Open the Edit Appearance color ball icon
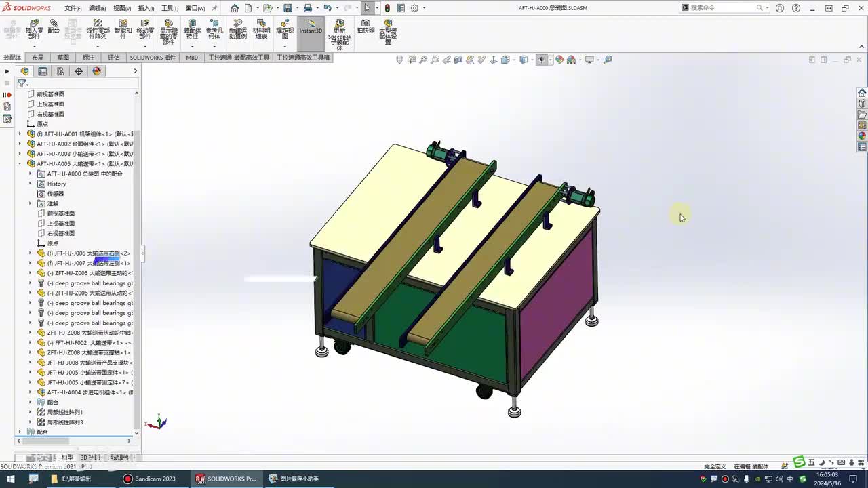The image size is (868, 488). coord(559,60)
